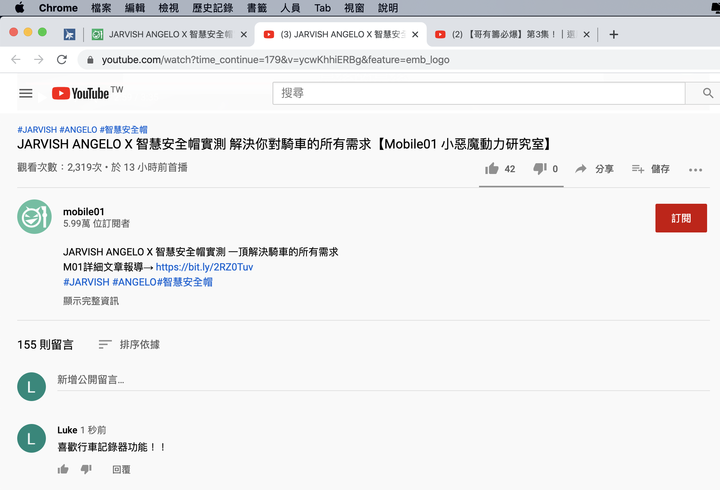Like Luke's comment
The width and height of the screenshot is (720, 490).
[x=63, y=469]
